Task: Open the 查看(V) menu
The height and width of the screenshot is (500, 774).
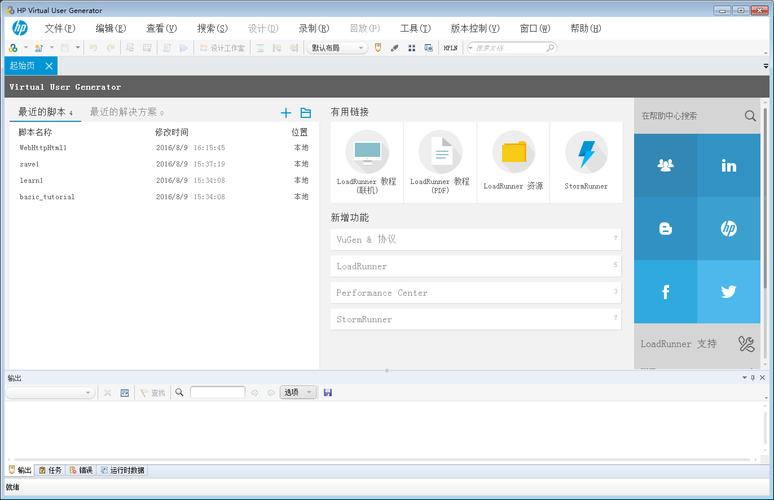Action: [x=161, y=28]
